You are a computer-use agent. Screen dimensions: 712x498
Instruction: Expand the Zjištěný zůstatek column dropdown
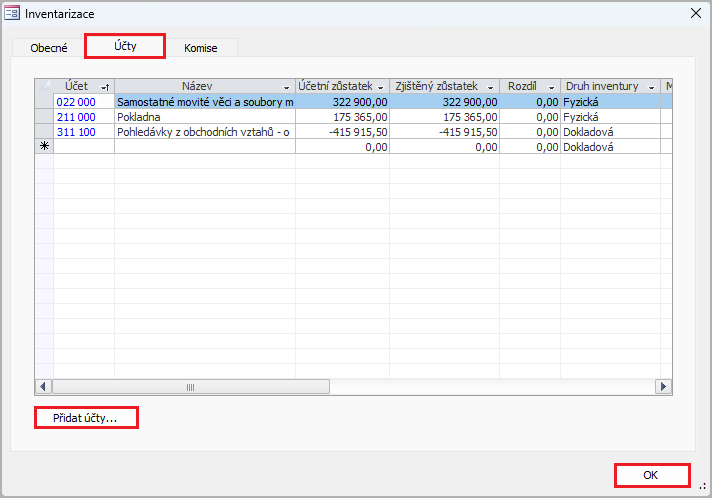[x=490, y=87]
